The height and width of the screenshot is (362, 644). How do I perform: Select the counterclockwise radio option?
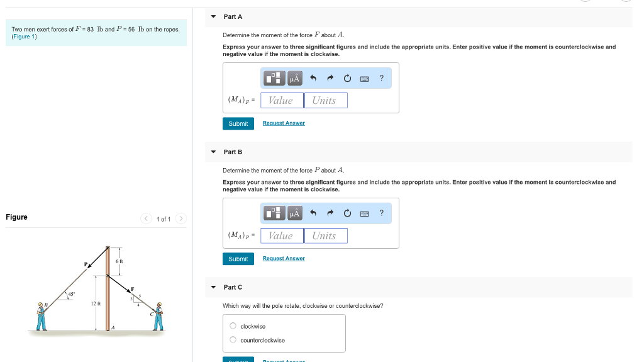233,340
